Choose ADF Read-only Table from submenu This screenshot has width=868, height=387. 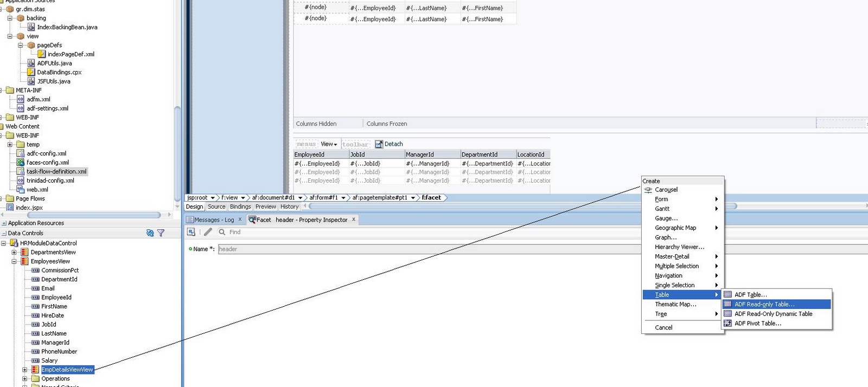776,304
